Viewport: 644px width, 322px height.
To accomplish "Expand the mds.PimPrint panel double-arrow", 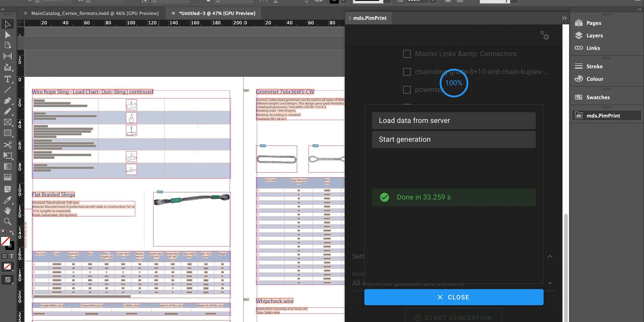I will pos(564,18).
